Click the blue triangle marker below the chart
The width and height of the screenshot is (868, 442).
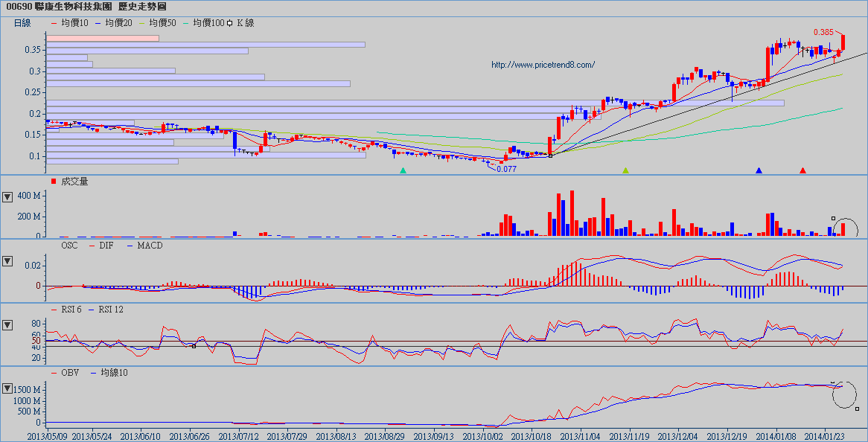[759, 171]
